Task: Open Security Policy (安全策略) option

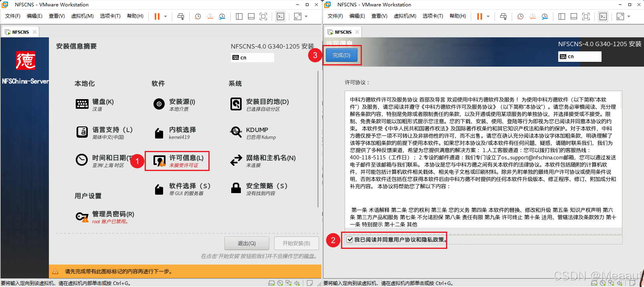Action: (259, 189)
